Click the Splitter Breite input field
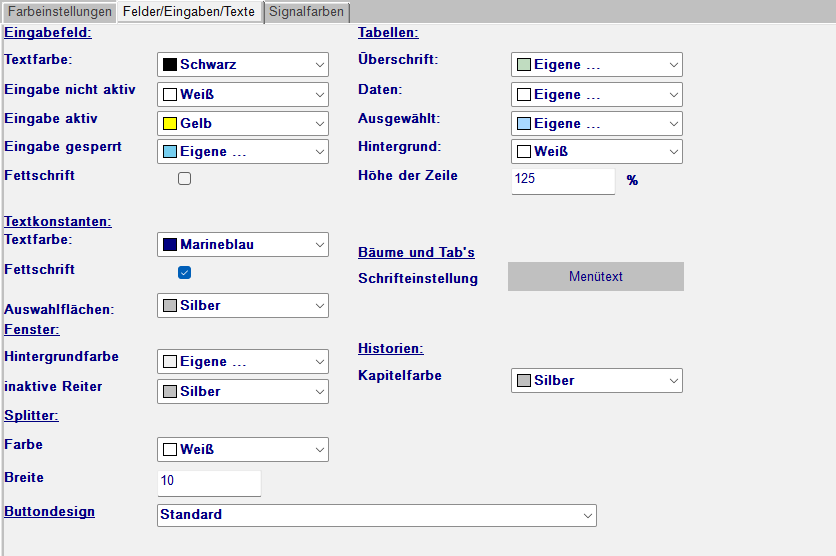Image resolution: width=836 pixels, height=556 pixels. pyautogui.click(x=209, y=481)
